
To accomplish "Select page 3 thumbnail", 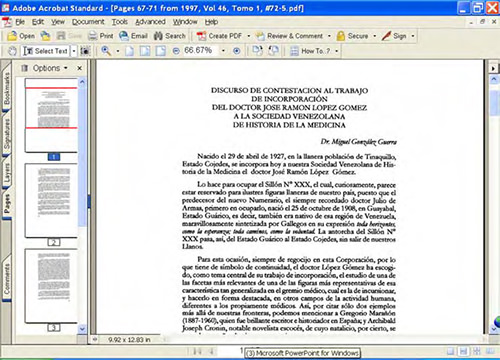I will click(51, 286).
